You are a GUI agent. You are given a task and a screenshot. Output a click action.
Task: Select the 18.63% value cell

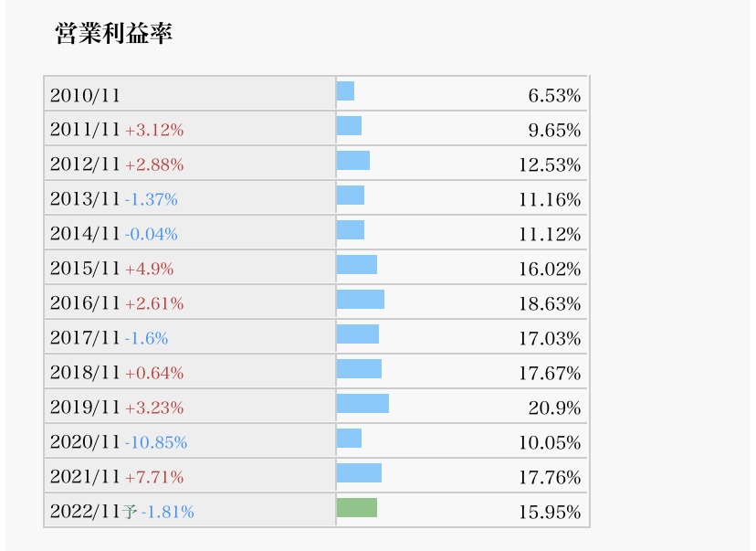[x=550, y=303]
